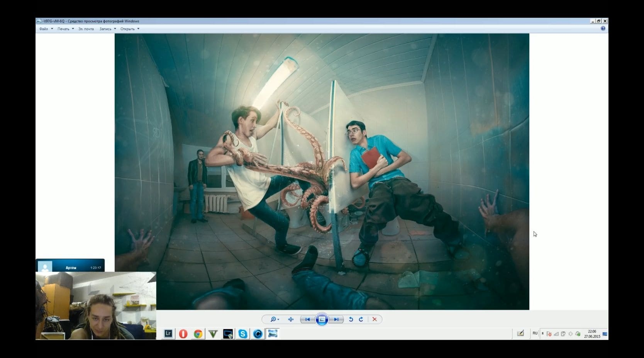Click the actual size fit button
644x358 pixels.
tap(291, 319)
